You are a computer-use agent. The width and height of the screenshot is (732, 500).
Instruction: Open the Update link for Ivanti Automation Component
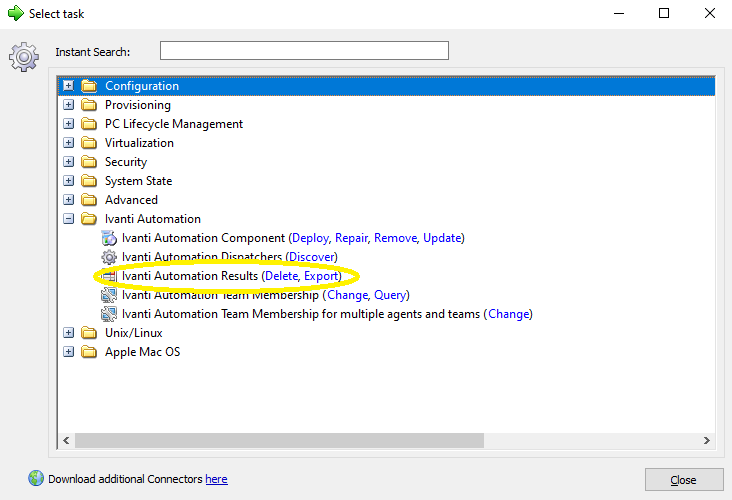point(442,238)
